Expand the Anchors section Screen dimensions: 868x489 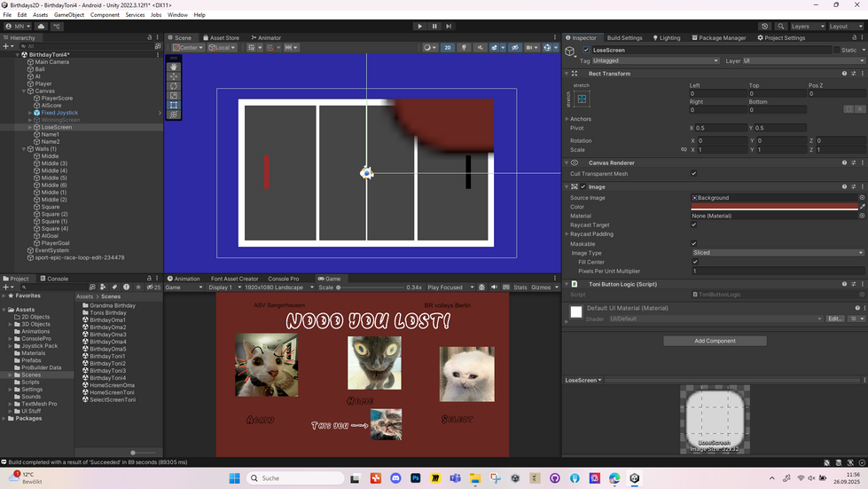(567, 119)
